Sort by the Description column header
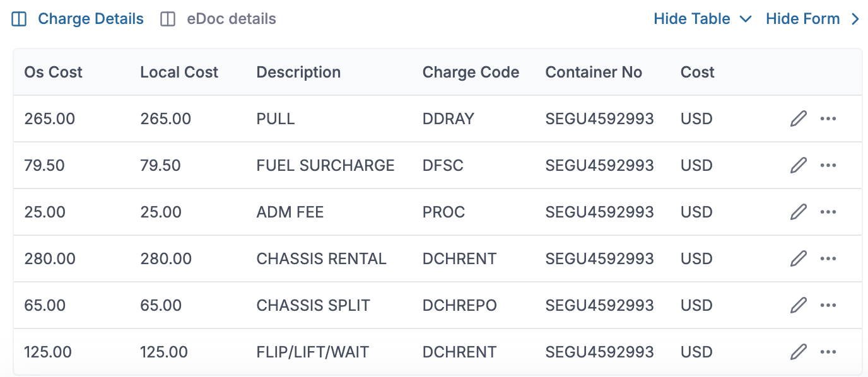The width and height of the screenshot is (868, 377). [x=298, y=72]
